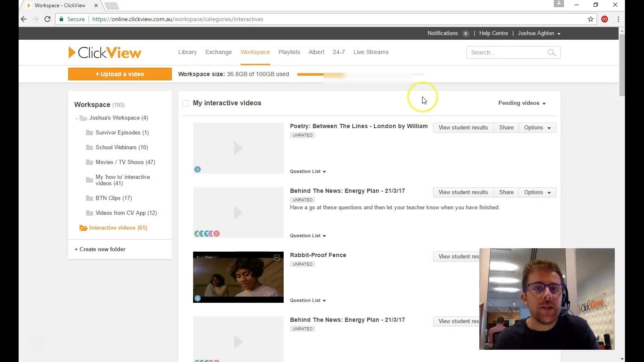Click the open Interactive videos folder icon
This screenshot has width=644, height=362.
point(83,228)
